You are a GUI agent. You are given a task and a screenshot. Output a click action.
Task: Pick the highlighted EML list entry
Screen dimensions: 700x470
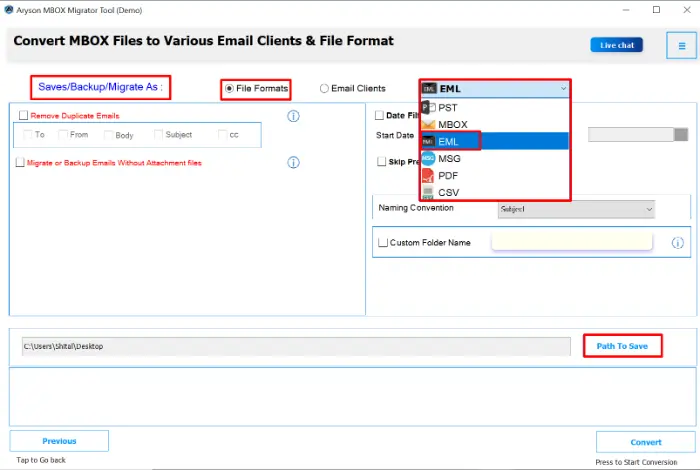pyautogui.click(x=495, y=141)
